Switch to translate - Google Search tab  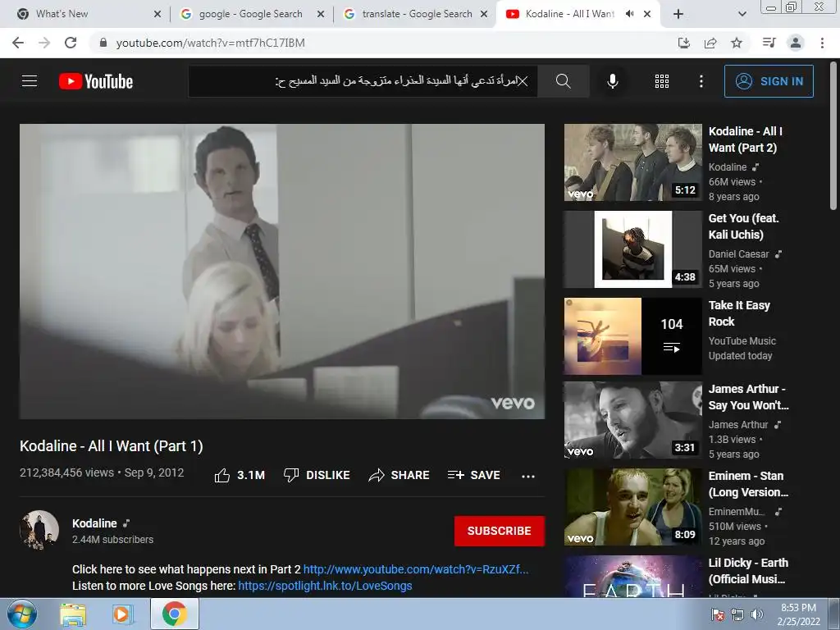(417, 14)
